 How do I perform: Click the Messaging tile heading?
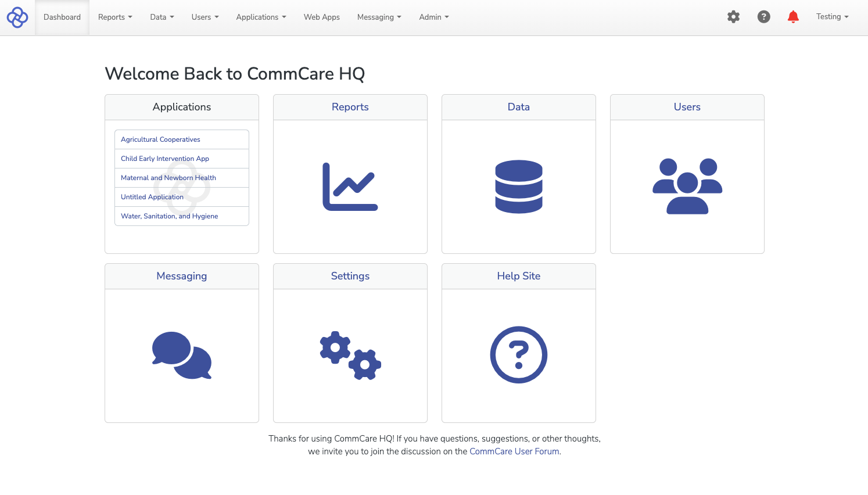coord(182,276)
